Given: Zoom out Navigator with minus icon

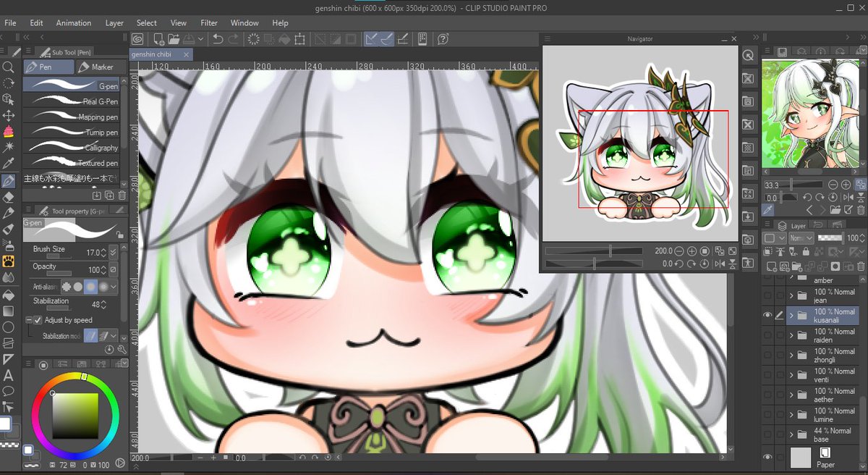Looking at the screenshot, I should tap(680, 251).
